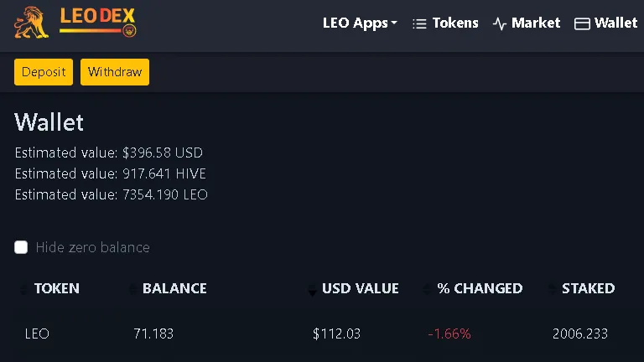Click the Withdraw button

tap(115, 72)
